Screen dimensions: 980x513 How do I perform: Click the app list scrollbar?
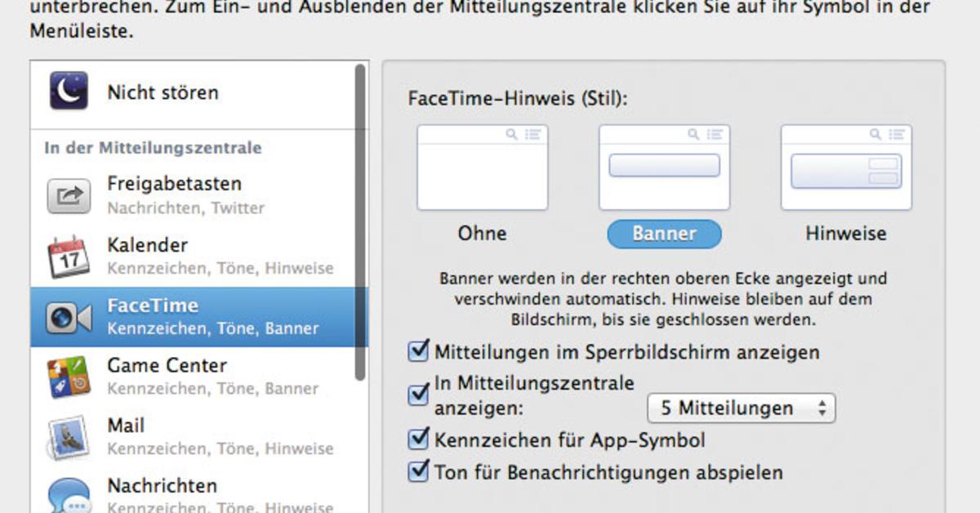click(x=361, y=222)
